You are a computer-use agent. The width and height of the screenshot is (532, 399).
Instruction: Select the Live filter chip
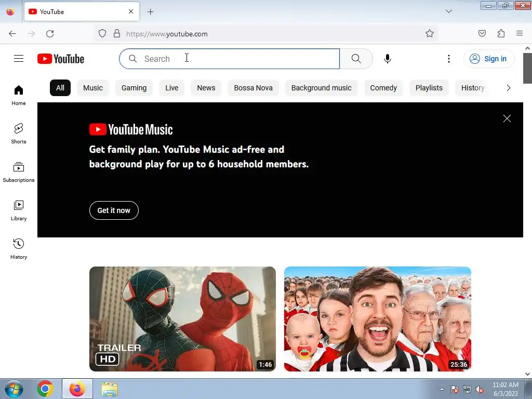pyautogui.click(x=171, y=88)
